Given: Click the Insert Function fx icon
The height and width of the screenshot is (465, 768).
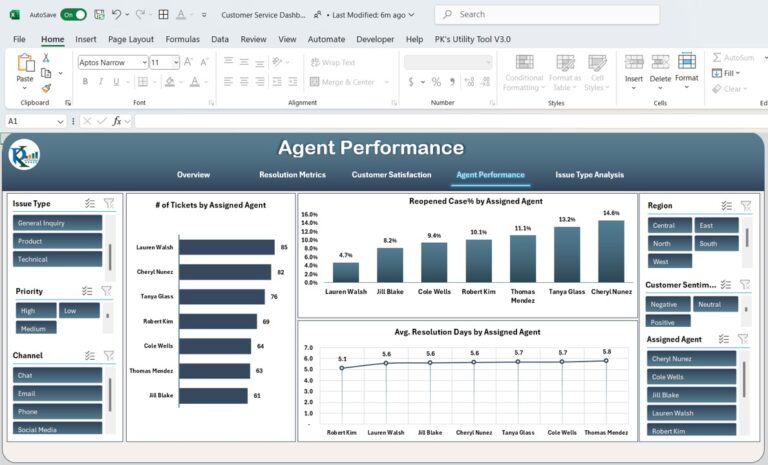Looking at the screenshot, I should (x=117, y=121).
